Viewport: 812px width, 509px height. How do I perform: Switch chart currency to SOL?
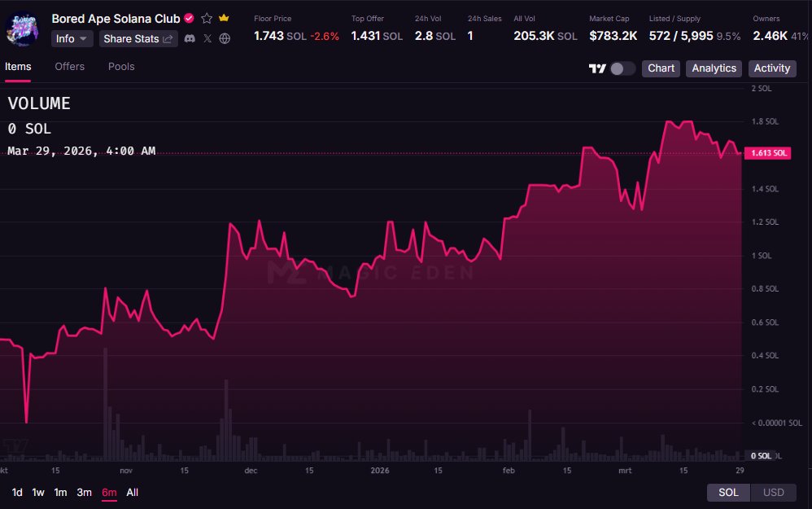[728, 493]
